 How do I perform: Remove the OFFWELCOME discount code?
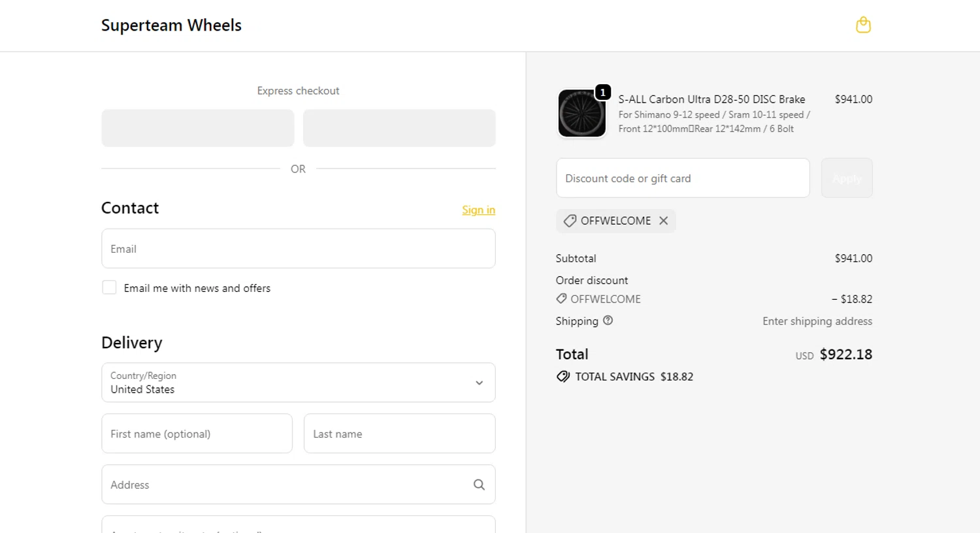point(663,221)
